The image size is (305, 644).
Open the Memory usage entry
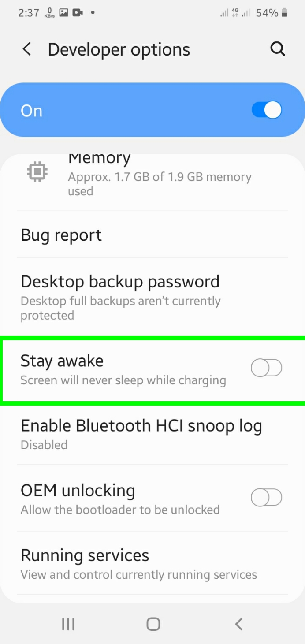[x=159, y=176]
